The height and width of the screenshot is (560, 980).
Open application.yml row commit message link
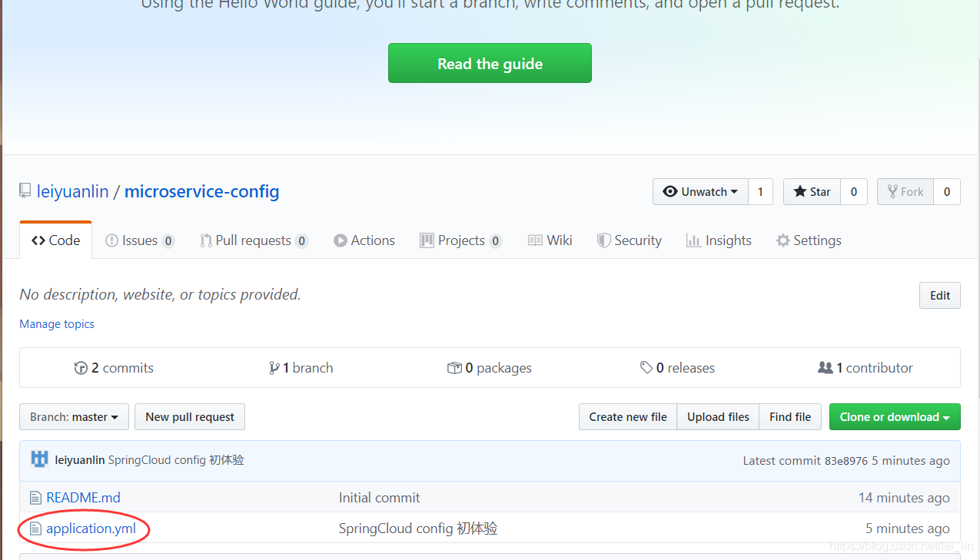tap(418, 529)
